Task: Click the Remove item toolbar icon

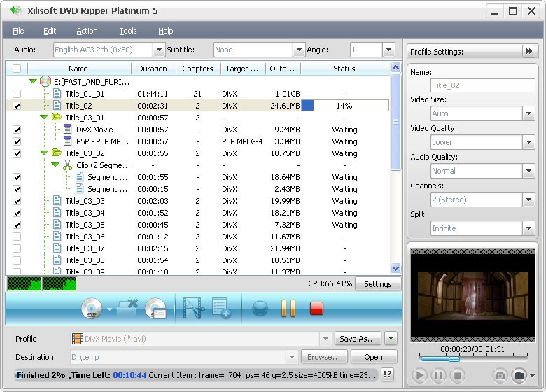Action: click(127, 308)
